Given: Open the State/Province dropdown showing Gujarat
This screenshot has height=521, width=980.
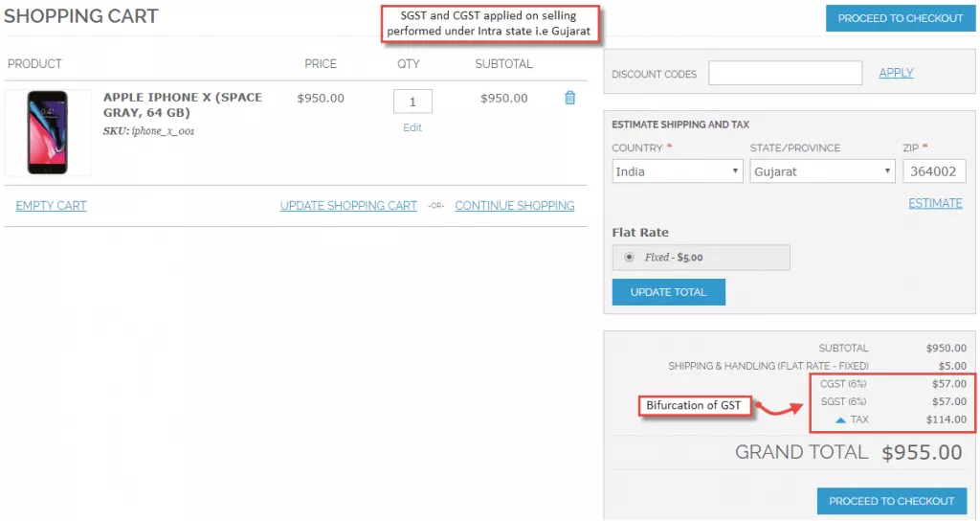Looking at the screenshot, I should coord(822,171).
